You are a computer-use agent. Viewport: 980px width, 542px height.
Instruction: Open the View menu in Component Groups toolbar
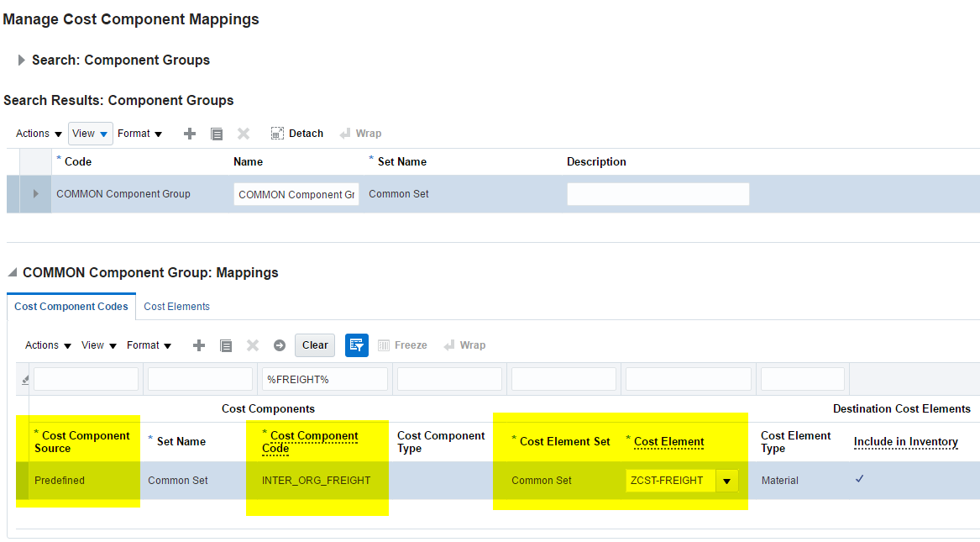91,134
